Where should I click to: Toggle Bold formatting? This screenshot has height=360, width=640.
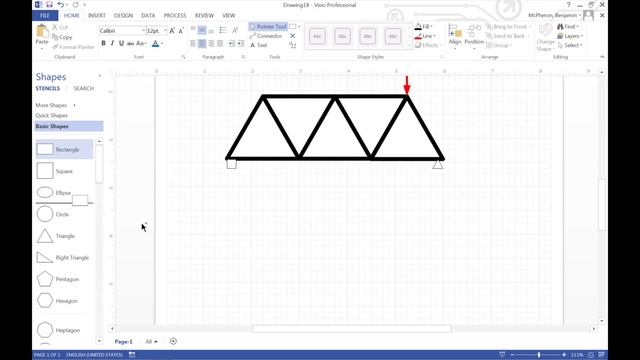[x=103, y=43]
